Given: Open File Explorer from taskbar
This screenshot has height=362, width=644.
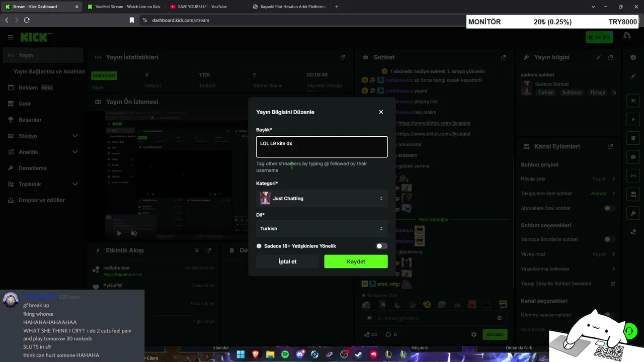Looking at the screenshot, I should [x=270, y=354].
